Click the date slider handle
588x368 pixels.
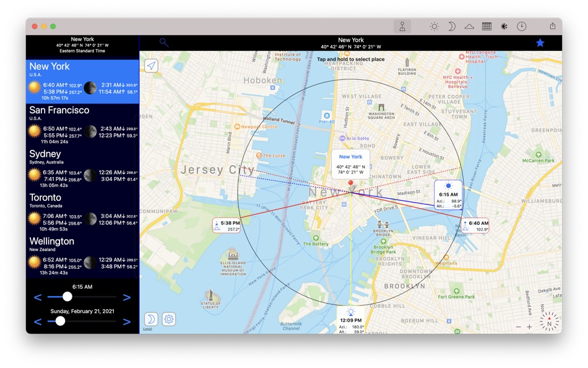pyautogui.click(x=60, y=321)
